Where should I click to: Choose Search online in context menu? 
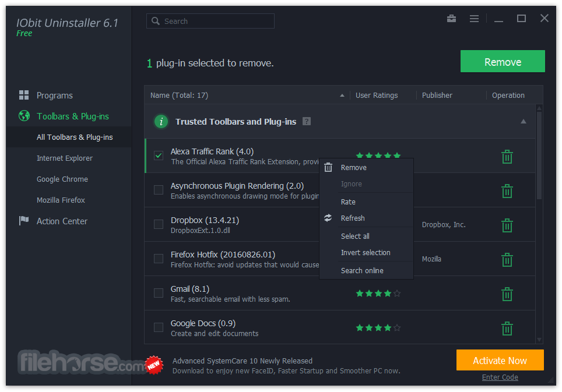pos(366,271)
